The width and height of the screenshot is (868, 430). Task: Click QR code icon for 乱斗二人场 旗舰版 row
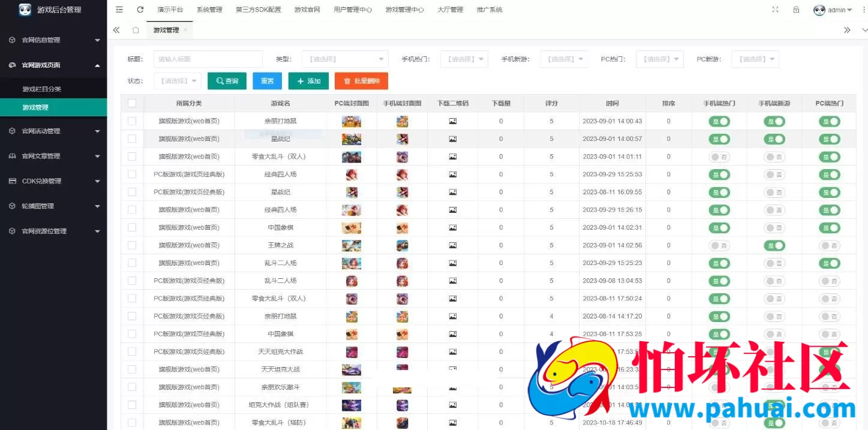453,263
